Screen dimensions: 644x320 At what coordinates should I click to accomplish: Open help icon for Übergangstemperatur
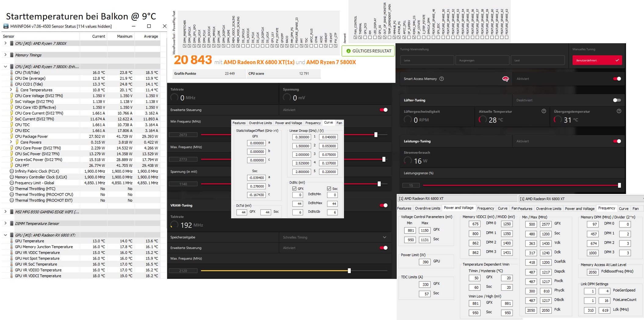pyautogui.click(x=619, y=111)
